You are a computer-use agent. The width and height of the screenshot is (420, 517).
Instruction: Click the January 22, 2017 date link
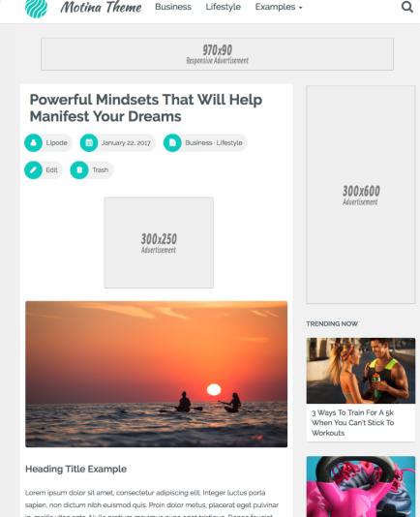pos(126,142)
